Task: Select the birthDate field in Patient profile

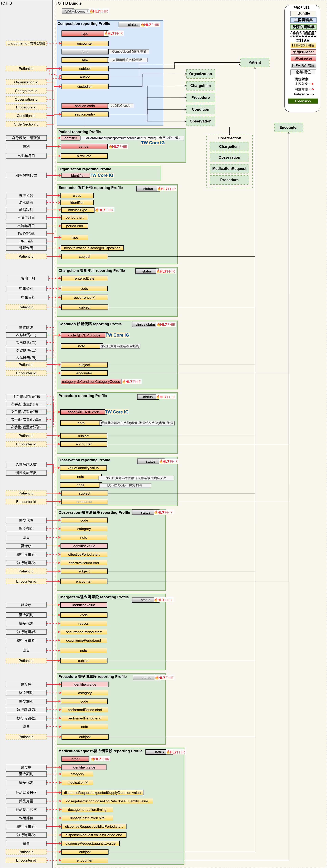Action: pos(84,156)
